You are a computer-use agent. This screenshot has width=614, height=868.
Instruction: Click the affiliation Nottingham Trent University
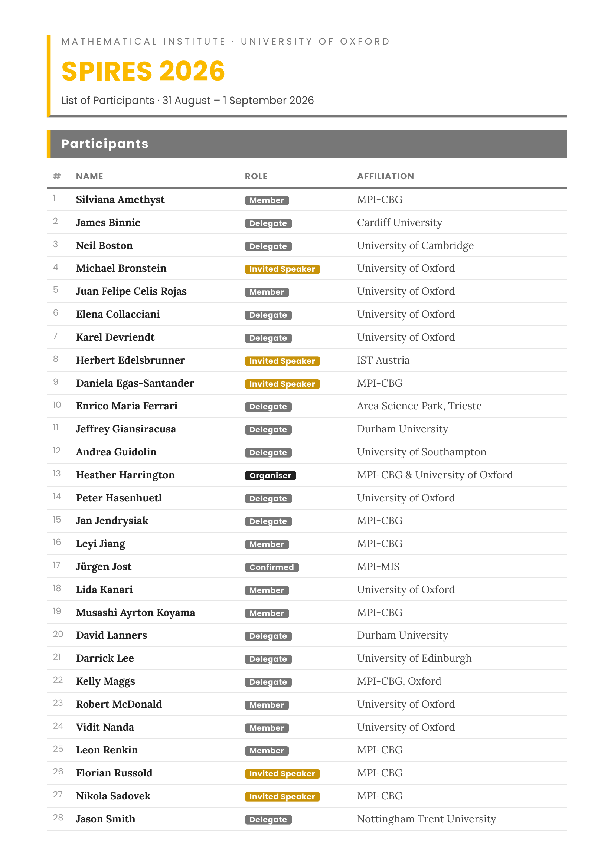(x=427, y=819)
